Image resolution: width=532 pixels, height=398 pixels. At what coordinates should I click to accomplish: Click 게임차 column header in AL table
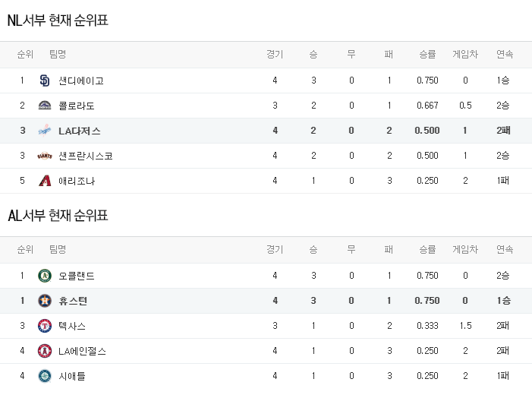[465, 250]
